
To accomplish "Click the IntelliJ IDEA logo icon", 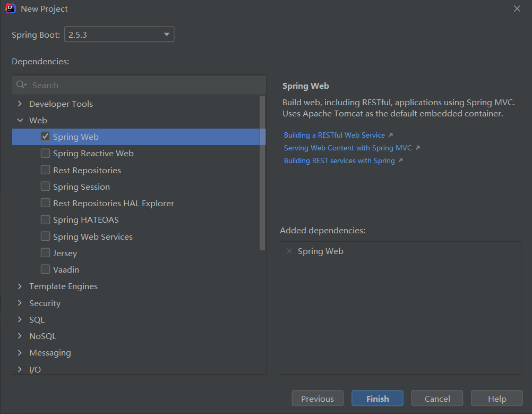I will click(11, 9).
